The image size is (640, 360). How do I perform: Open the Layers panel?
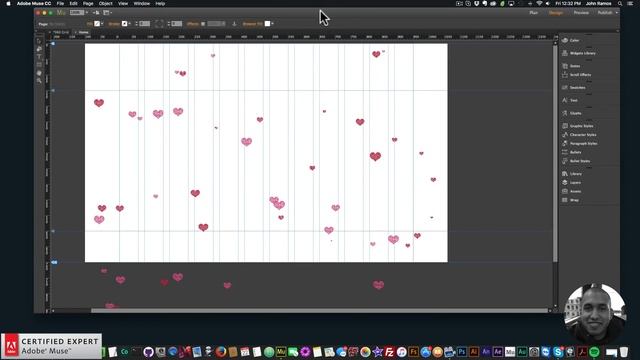571,182
